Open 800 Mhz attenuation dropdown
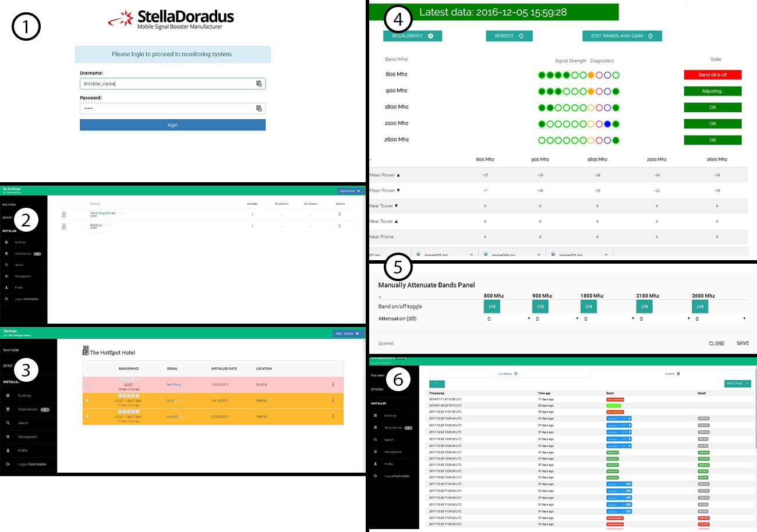Screen dimensions: 757x532 click(508, 319)
